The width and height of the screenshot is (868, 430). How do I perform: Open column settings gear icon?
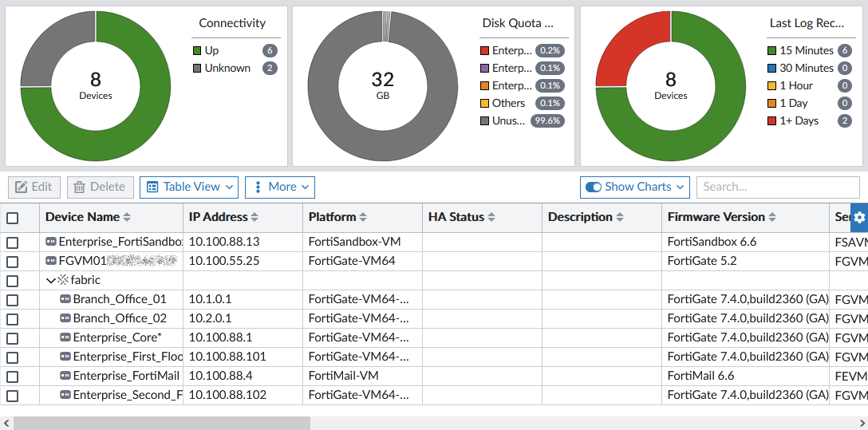coord(859,218)
